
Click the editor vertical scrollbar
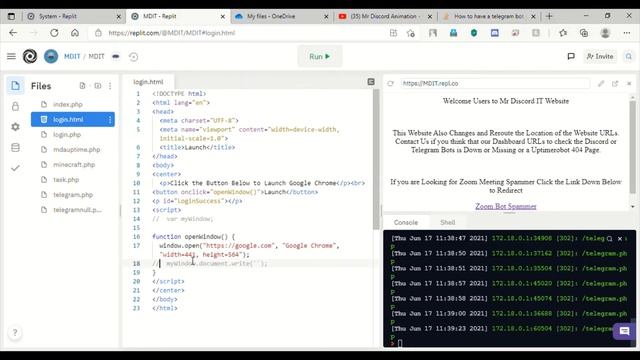(x=376, y=159)
